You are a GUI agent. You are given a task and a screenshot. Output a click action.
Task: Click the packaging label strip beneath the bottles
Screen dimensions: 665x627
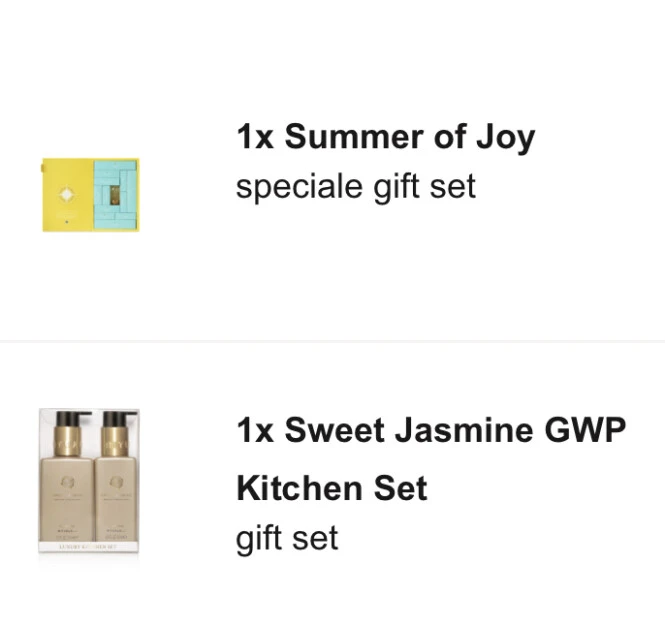pos(89,547)
